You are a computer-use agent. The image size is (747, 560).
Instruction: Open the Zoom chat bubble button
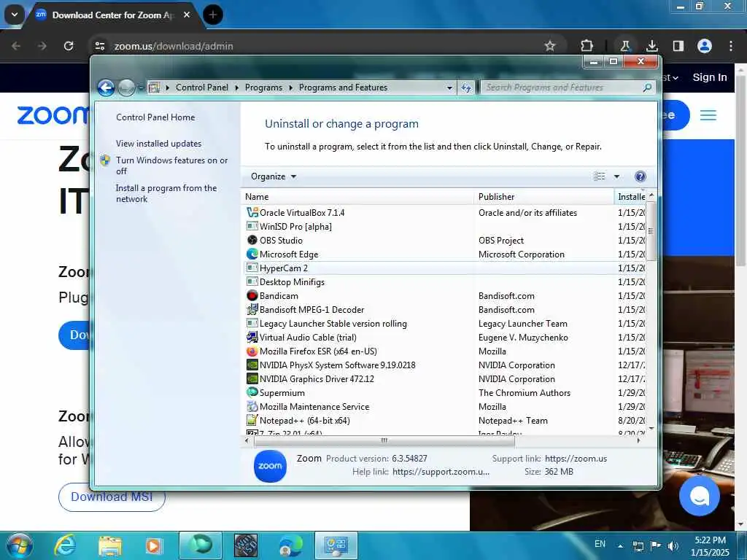coord(699,496)
